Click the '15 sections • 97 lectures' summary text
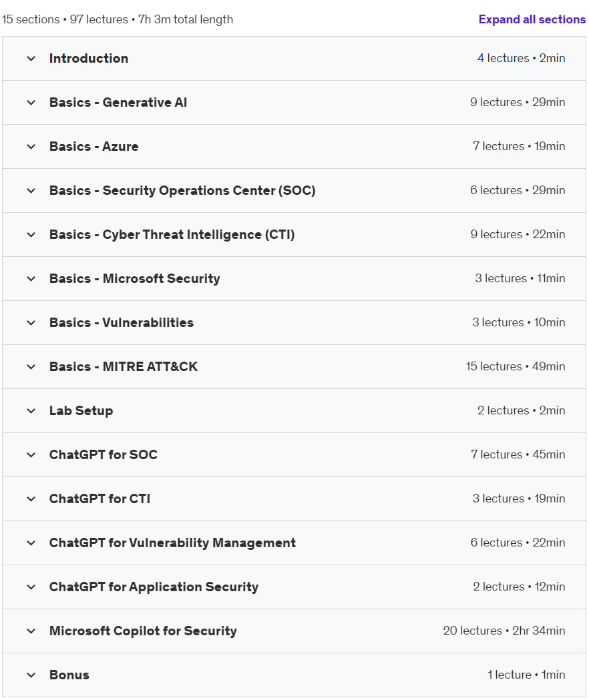The image size is (589, 700). 65,19
